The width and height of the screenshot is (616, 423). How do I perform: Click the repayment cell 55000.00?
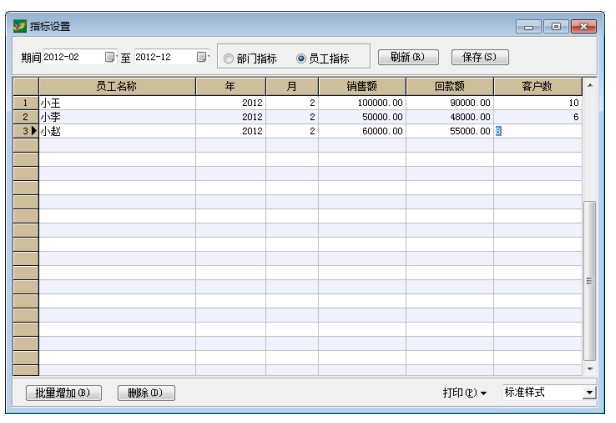tap(449, 131)
